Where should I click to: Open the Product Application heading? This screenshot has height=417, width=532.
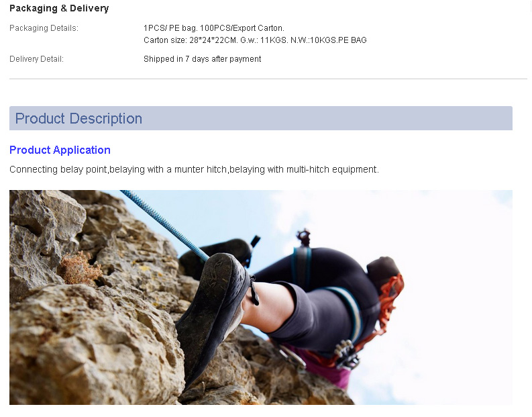[60, 150]
